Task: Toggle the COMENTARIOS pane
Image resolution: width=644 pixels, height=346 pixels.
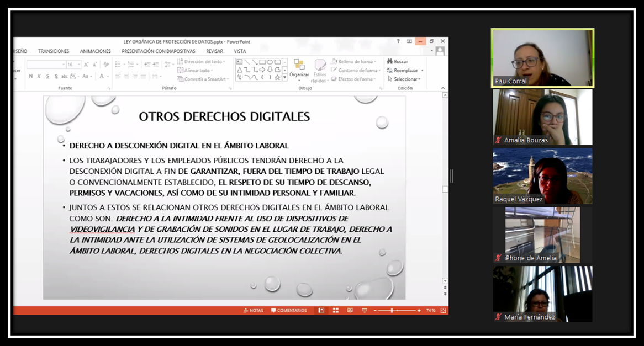Action: (x=289, y=311)
